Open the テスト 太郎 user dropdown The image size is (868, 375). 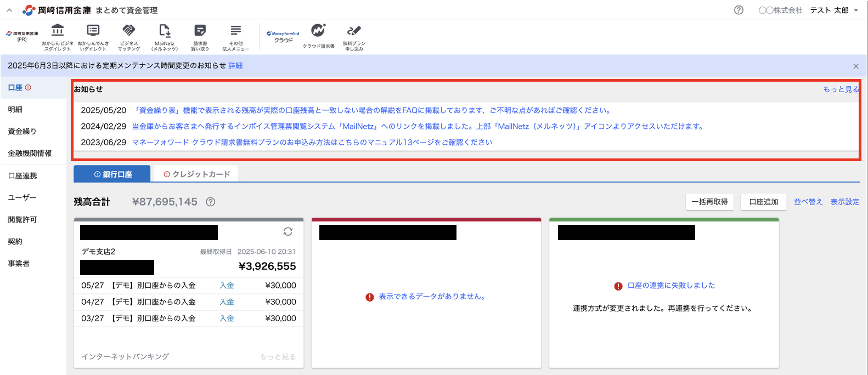(834, 10)
